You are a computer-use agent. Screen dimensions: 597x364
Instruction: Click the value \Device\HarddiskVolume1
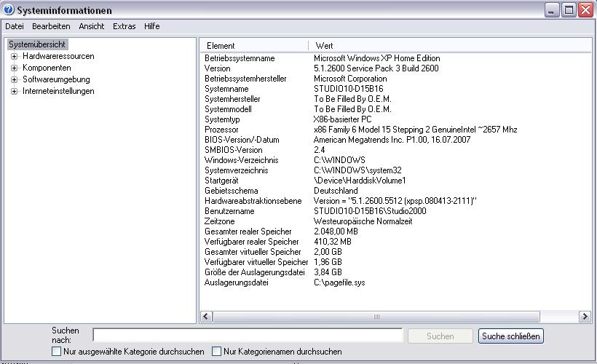[x=360, y=181]
